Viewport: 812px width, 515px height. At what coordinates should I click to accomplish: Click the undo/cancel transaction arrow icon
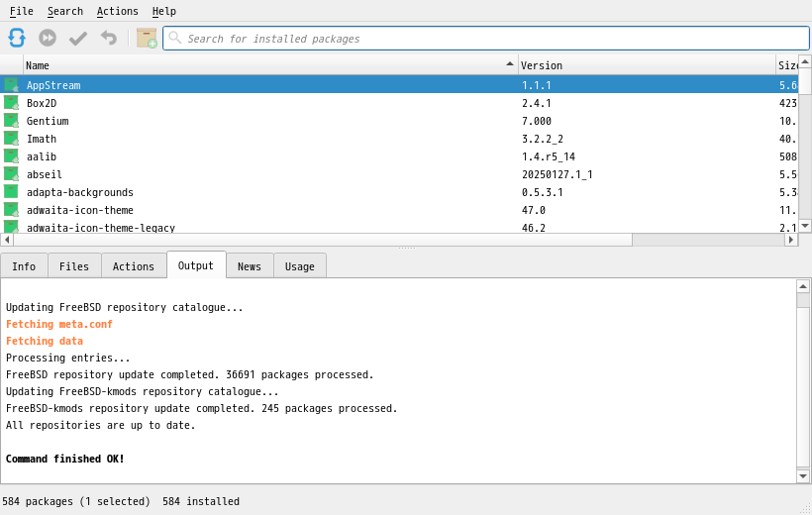(x=109, y=38)
